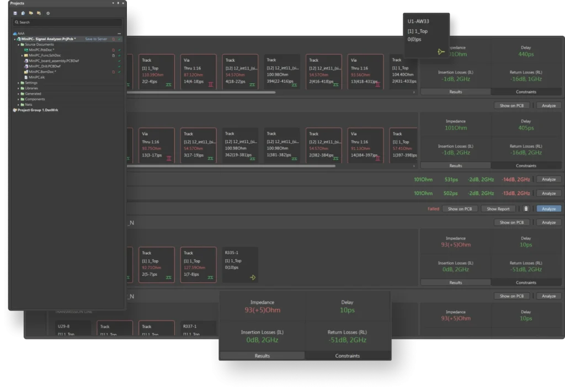Click the red modified-document marker beside MiniPC.BomDoc
Screen dimensions: 565x392
click(113, 72)
